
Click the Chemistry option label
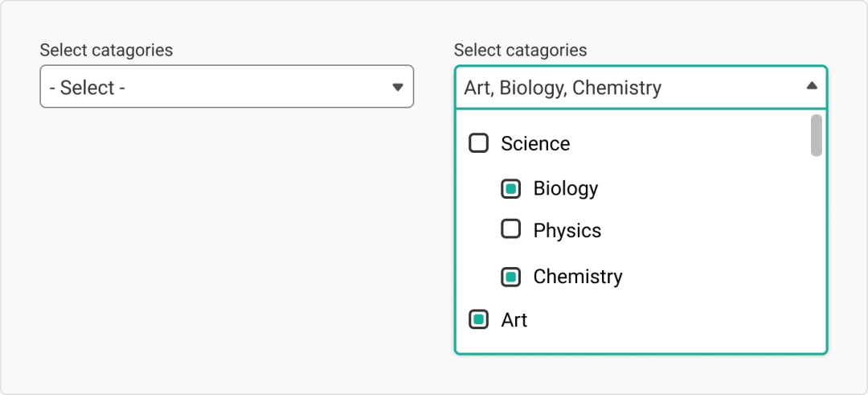point(577,277)
